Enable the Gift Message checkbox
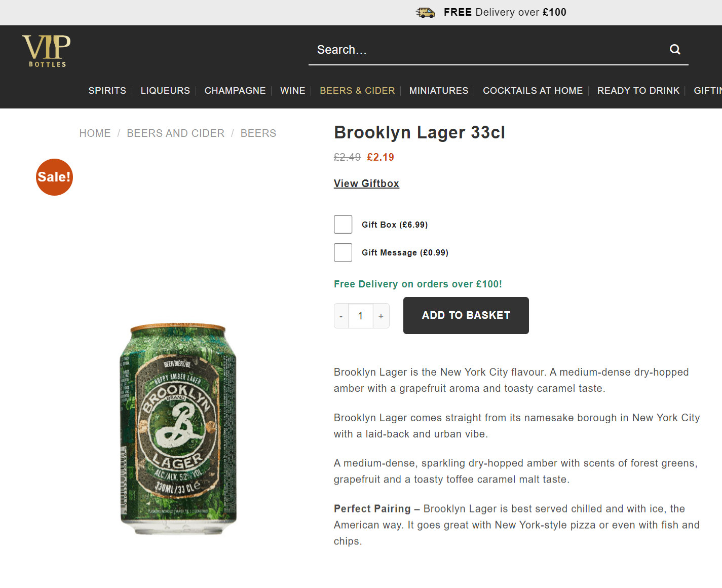The width and height of the screenshot is (722, 588). click(x=343, y=252)
